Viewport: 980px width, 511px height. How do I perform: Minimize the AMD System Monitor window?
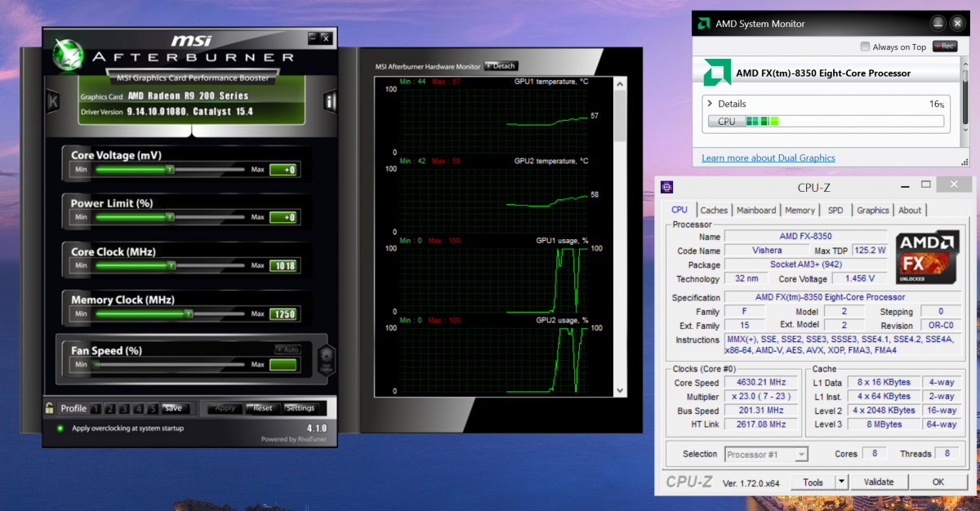click(938, 23)
